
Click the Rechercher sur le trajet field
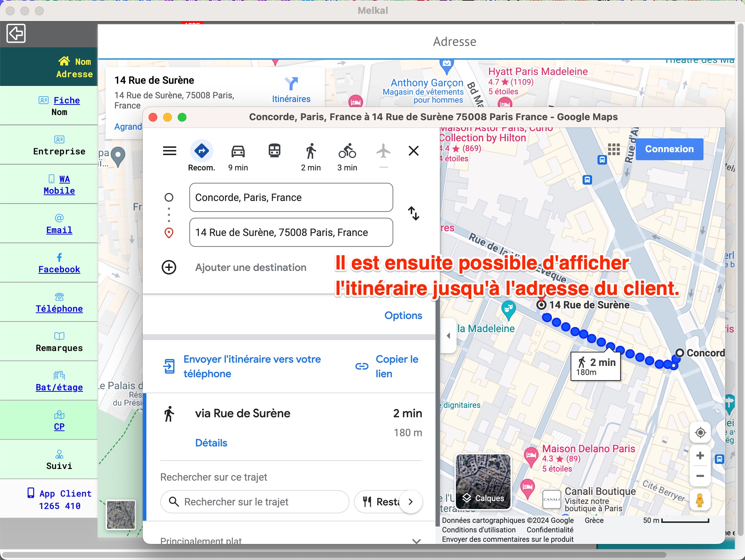tap(255, 502)
